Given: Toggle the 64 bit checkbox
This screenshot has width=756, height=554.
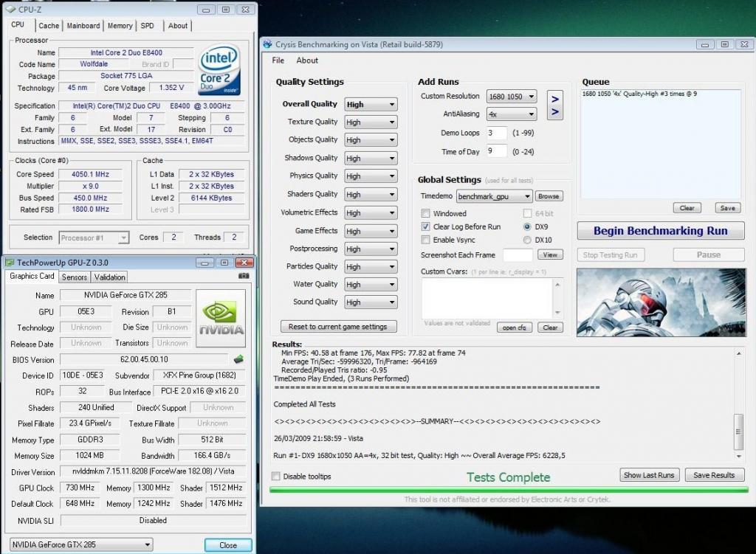Looking at the screenshot, I should pyautogui.click(x=527, y=213).
